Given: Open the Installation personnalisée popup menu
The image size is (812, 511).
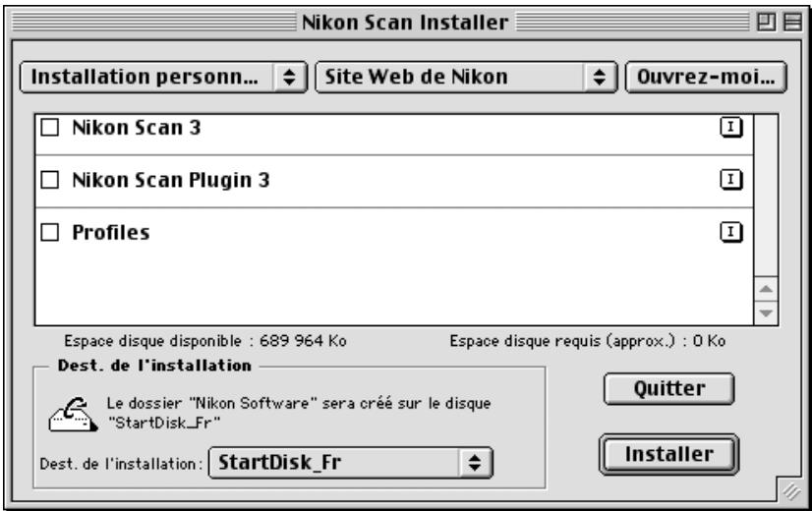Looking at the screenshot, I should pos(163,78).
